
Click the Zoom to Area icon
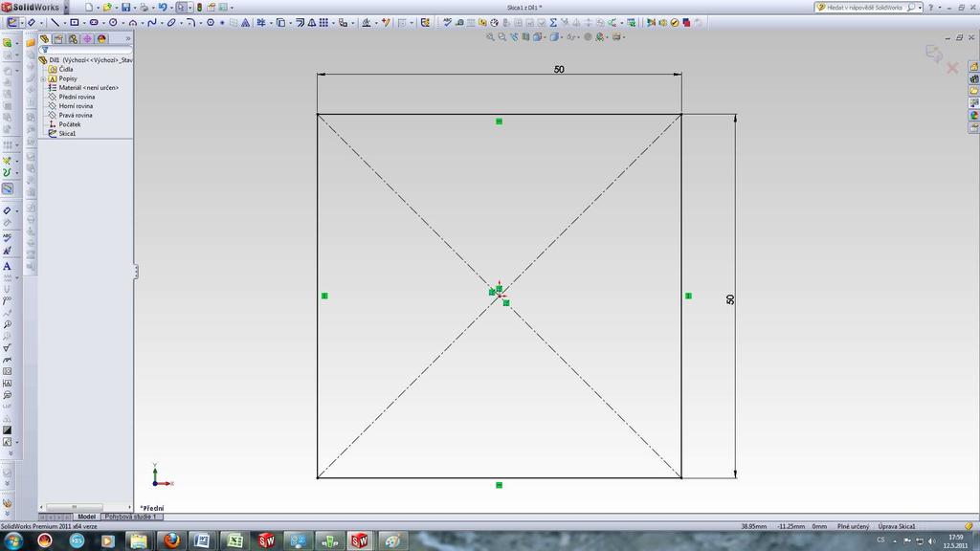tap(502, 37)
